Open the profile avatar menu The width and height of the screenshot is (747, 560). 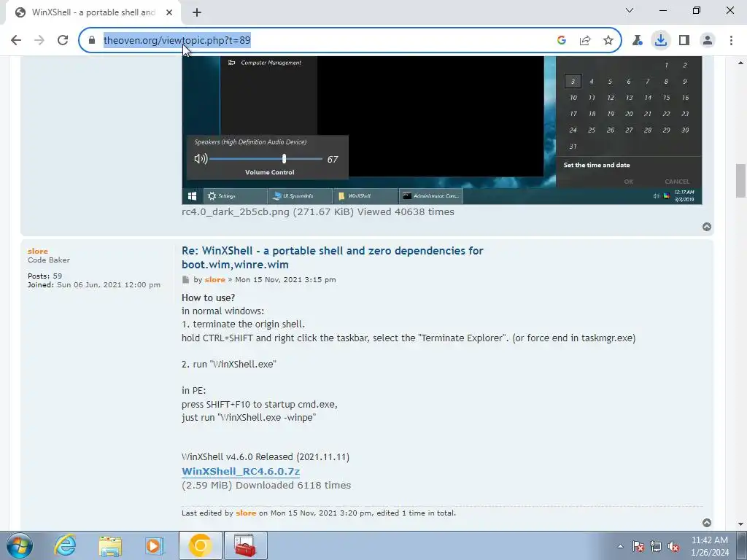(x=708, y=41)
